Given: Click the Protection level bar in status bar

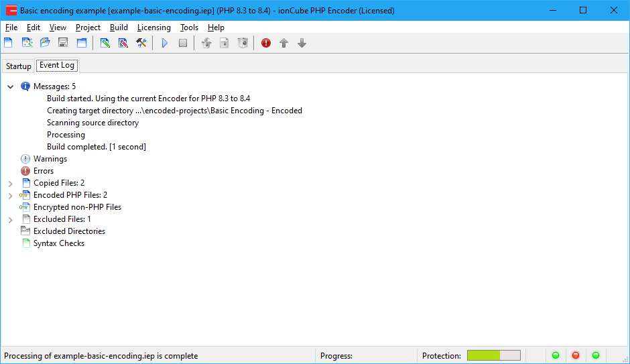Looking at the screenshot, I should click(x=493, y=355).
